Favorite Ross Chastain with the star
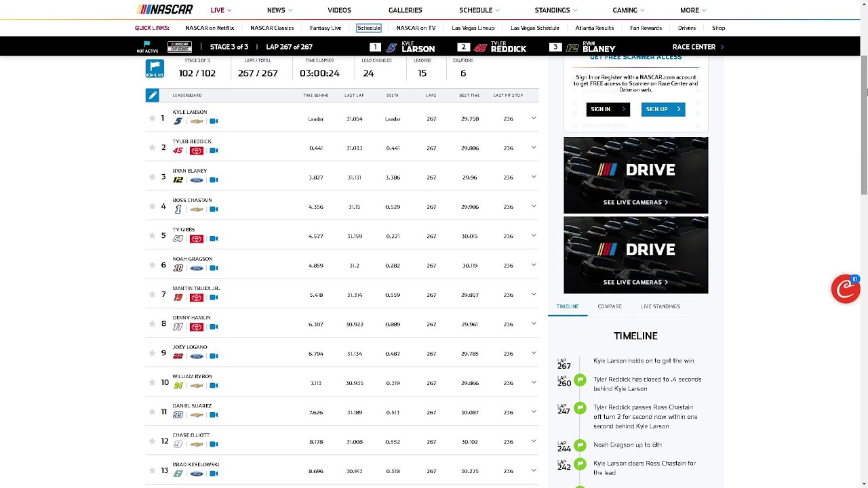 pyautogui.click(x=152, y=206)
